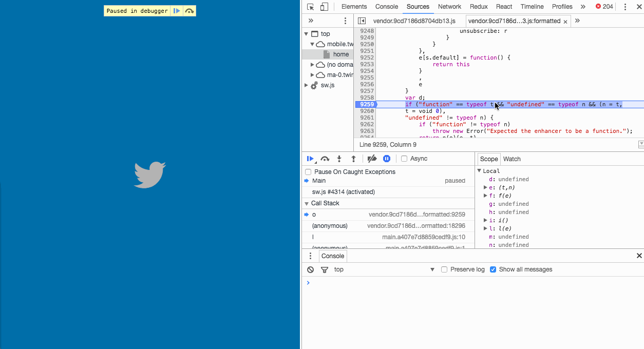Collapse the mobile.tw domain node
This screenshot has width=644, height=349.
click(312, 44)
